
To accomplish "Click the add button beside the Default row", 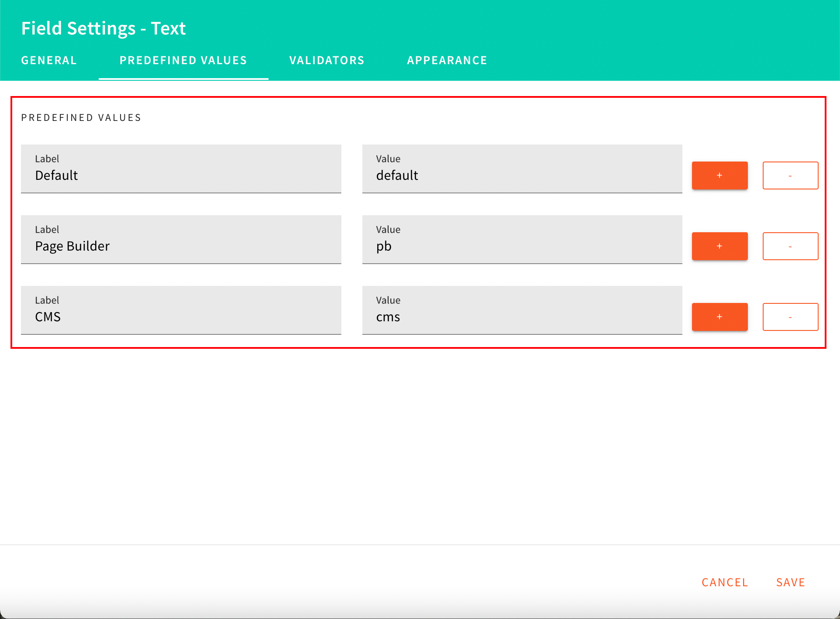I will 720,175.
